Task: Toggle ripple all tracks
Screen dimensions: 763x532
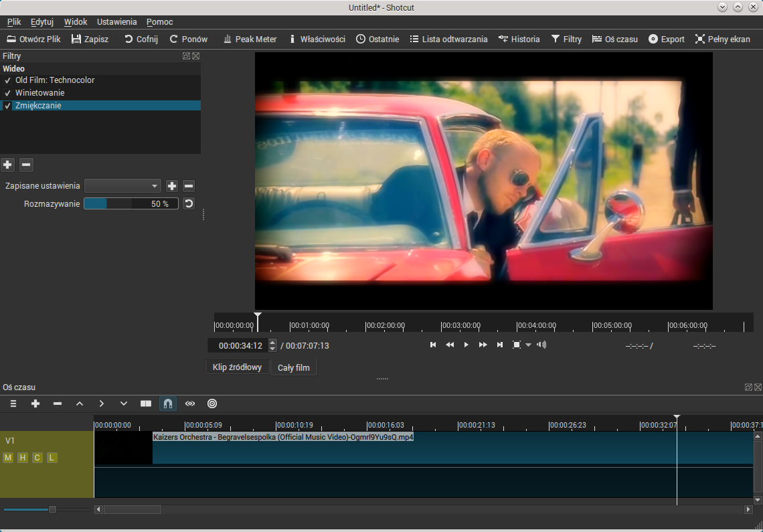Action: click(x=212, y=404)
